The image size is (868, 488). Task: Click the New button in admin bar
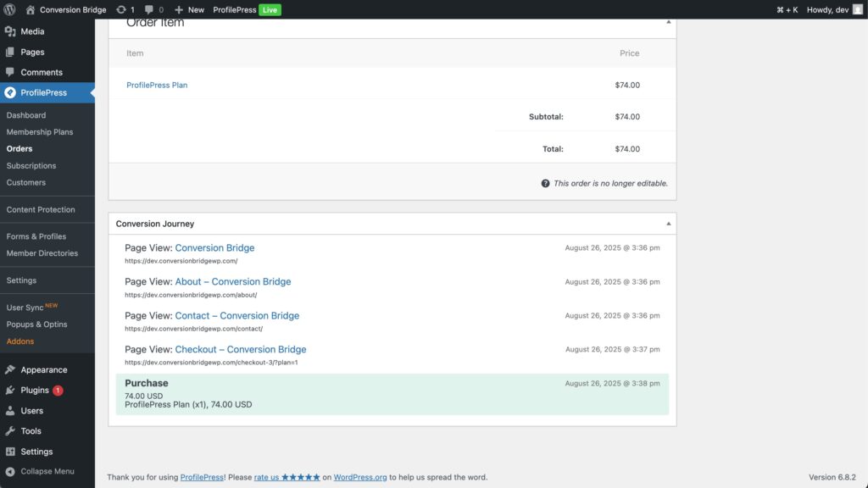pyautogui.click(x=190, y=9)
